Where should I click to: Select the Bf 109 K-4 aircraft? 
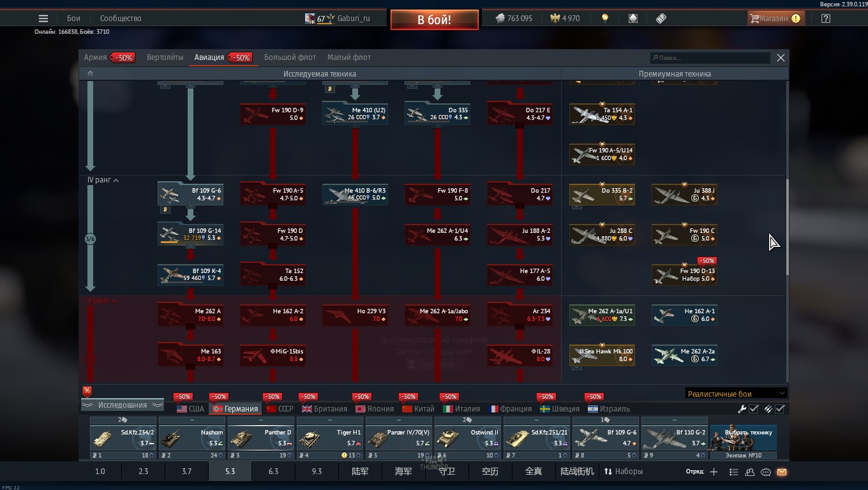(x=190, y=274)
